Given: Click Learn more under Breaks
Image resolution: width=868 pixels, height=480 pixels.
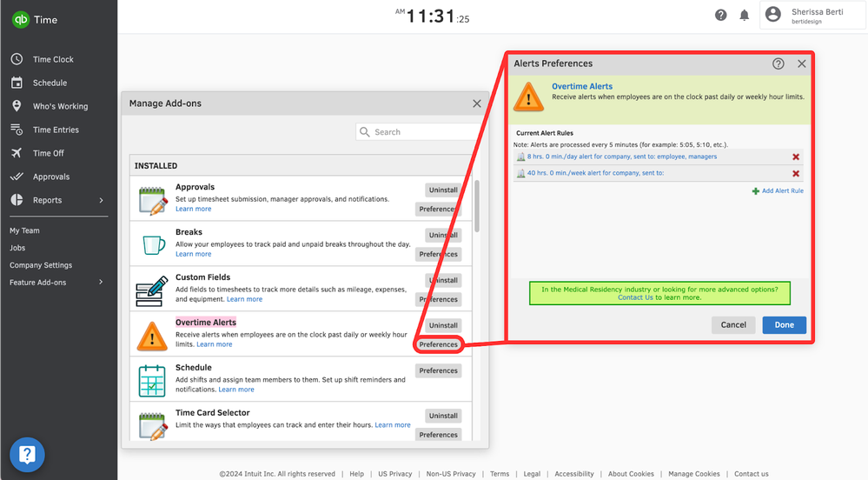Looking at the screenshot, I should click(x=193, y=254).
